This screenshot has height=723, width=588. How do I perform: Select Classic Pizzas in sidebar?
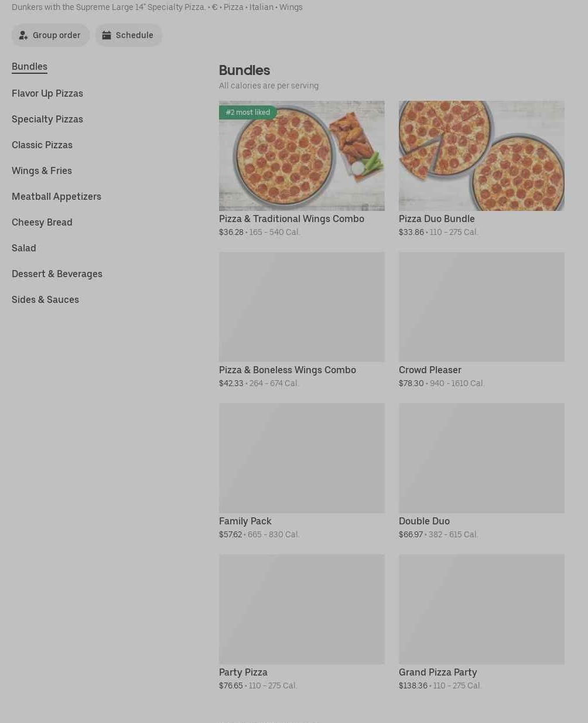pyautogui.click(x=42, y=145)
